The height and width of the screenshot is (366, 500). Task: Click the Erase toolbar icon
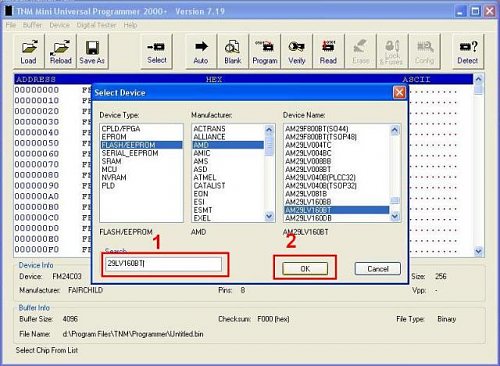(x=360, y=52)
